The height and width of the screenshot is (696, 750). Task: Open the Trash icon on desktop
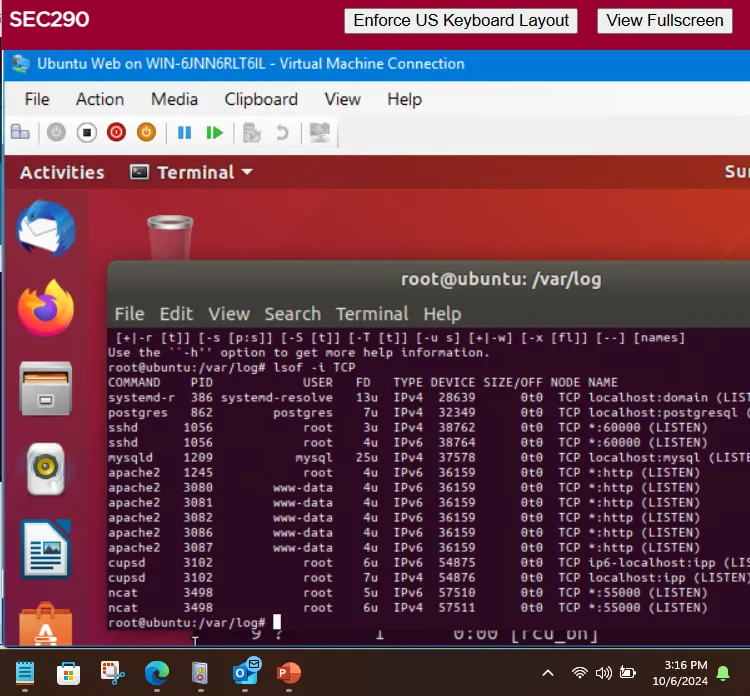tap(170, 237)
